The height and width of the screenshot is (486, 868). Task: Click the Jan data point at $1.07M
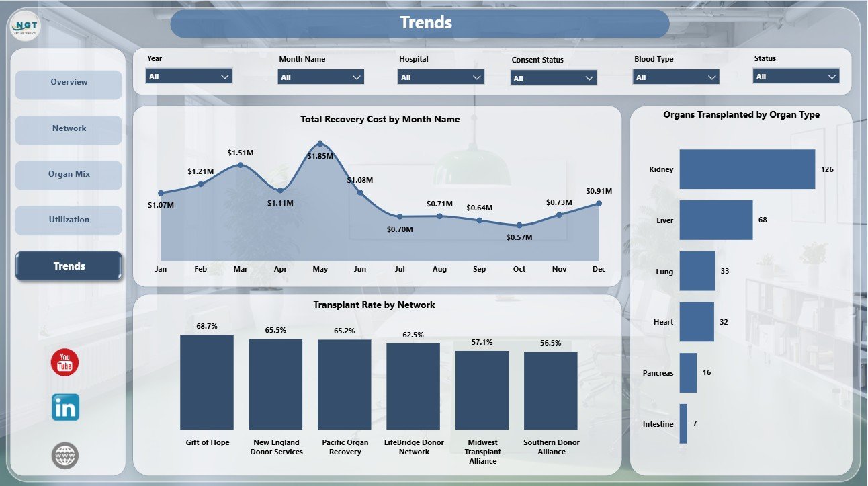pyautogui.click(x=161, y=193)
